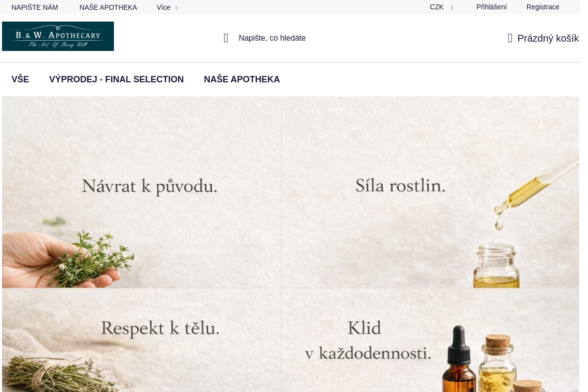Open NAŠE APOTHEKA in the top bar
Image resolution: width=588 pixels, height=392 pixels.
coord(108,7)
